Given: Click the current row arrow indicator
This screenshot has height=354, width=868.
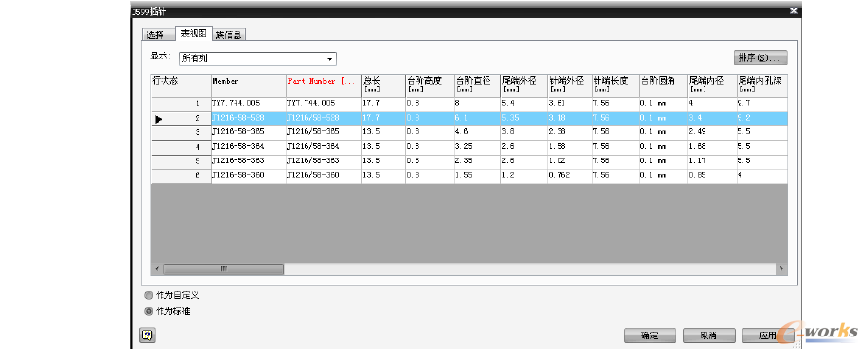Looking at the screenshot, I should [x=159, y=119].
